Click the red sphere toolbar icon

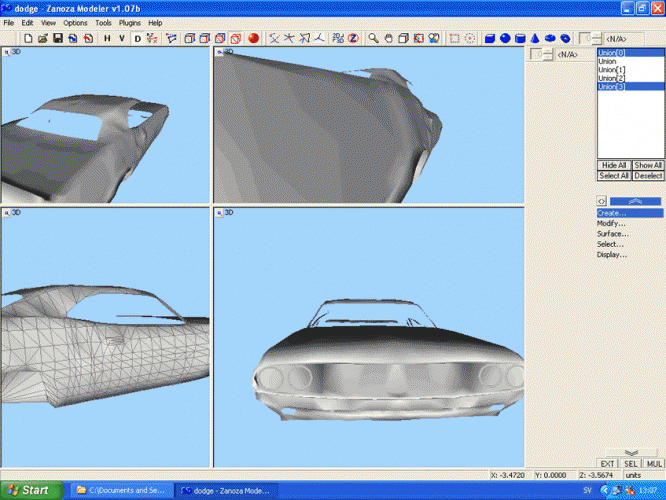[254, 39]
